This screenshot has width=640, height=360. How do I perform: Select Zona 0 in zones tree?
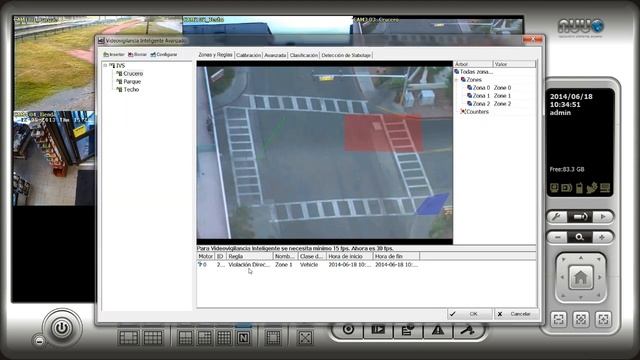point(481,88)
